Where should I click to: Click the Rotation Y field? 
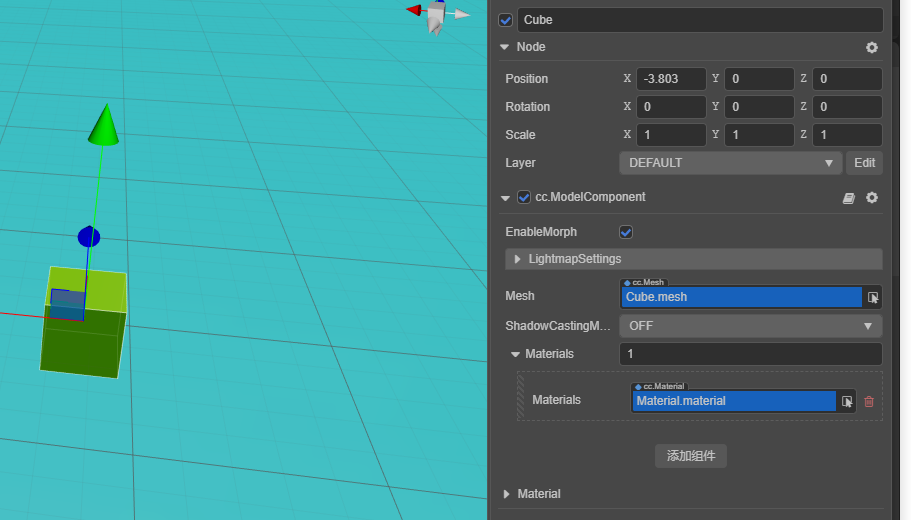[759, 107]
